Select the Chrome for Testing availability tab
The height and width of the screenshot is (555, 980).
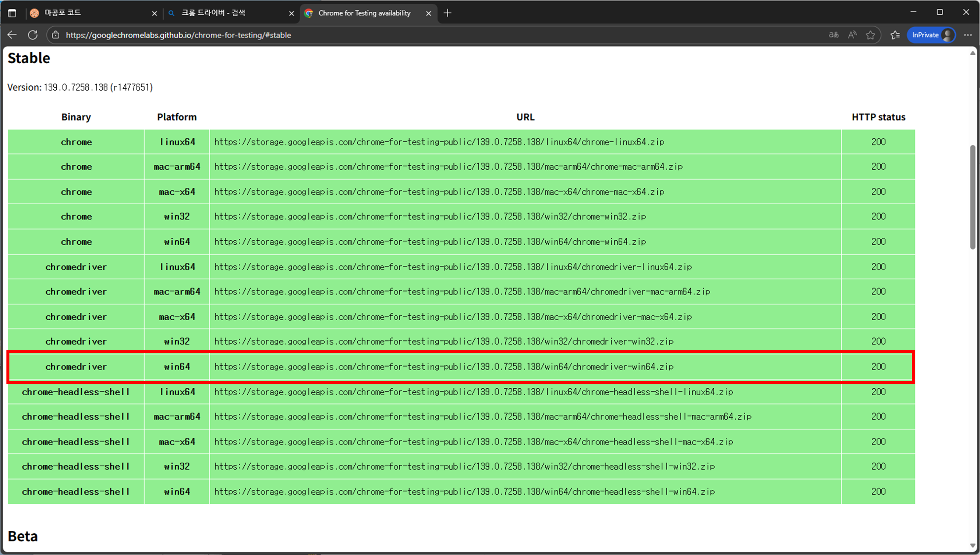click(x=369, y=13)
